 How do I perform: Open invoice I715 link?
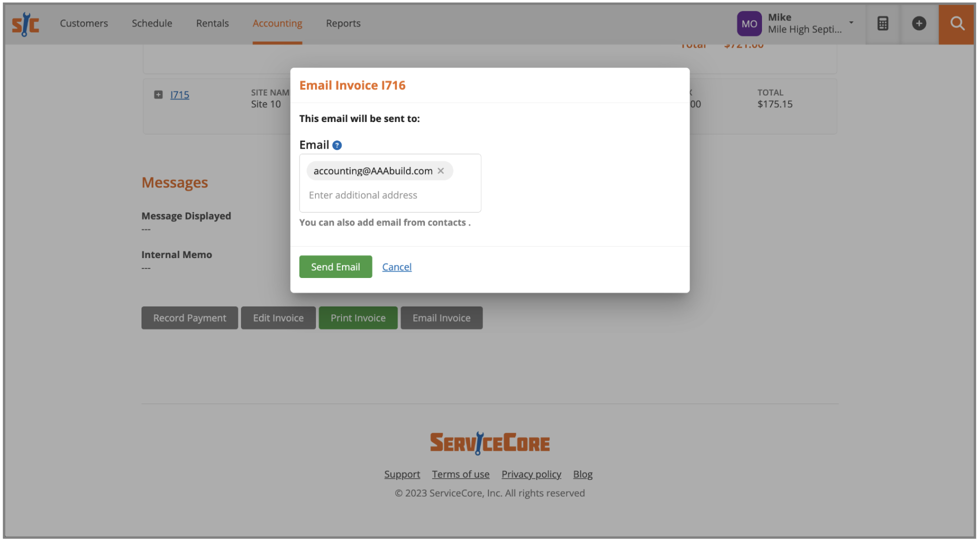179,94
